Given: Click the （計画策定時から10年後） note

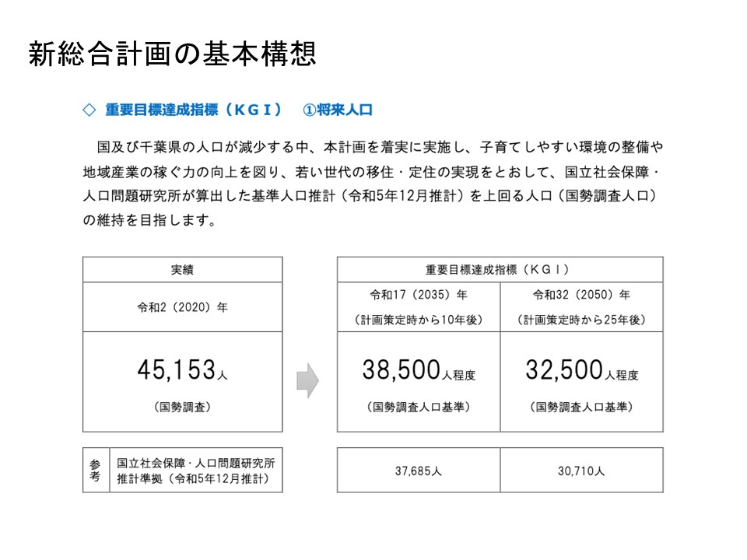Looking at the screenshot, I should point(418,320).
